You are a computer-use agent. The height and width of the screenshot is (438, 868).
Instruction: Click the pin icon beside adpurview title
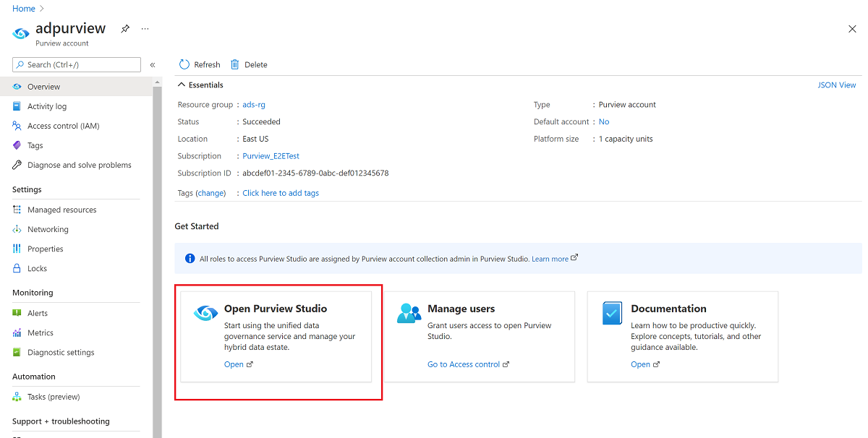tap(125, 29)
